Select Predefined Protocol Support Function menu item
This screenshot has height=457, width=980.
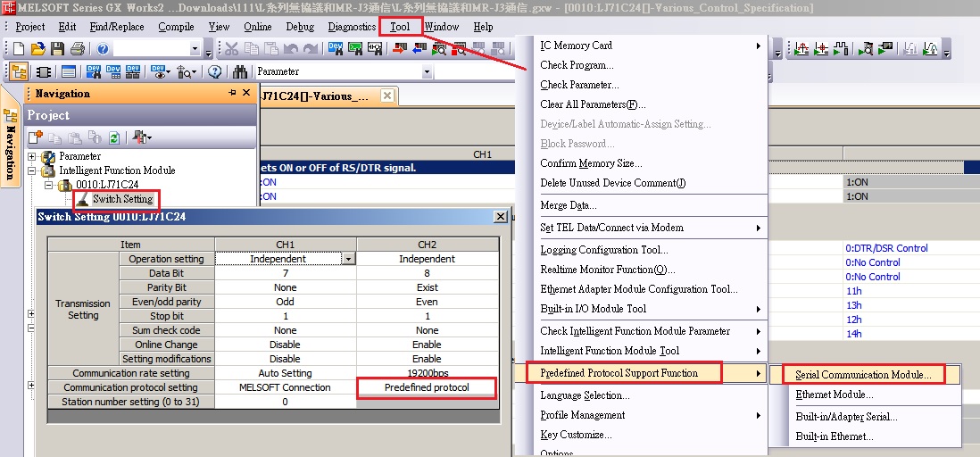619,373
